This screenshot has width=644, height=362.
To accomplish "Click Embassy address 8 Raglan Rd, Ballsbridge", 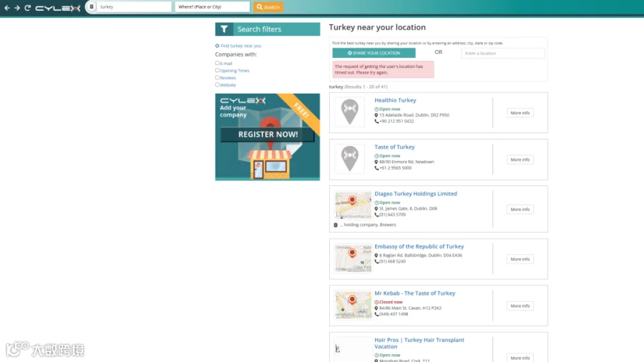I will 421,255.
